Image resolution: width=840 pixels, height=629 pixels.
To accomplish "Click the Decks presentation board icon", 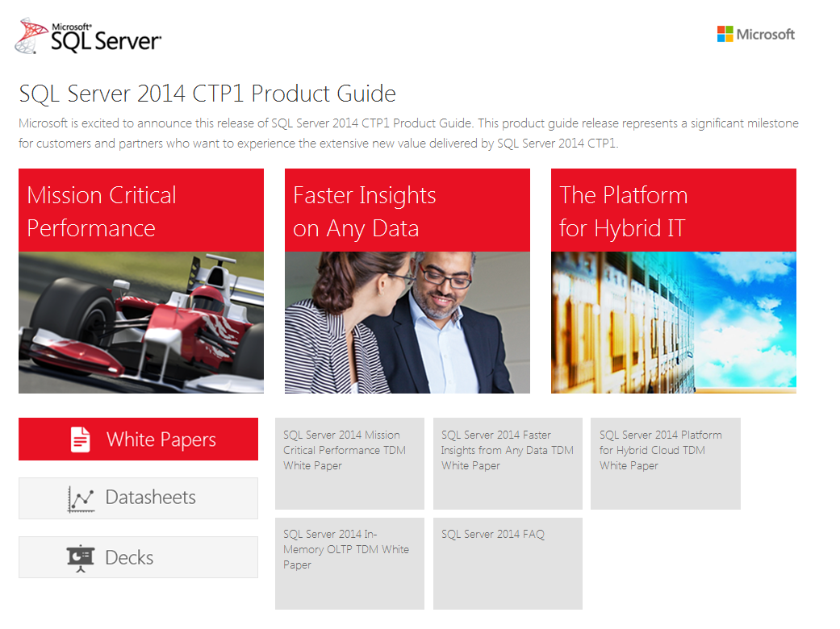I will coord(81,558).
